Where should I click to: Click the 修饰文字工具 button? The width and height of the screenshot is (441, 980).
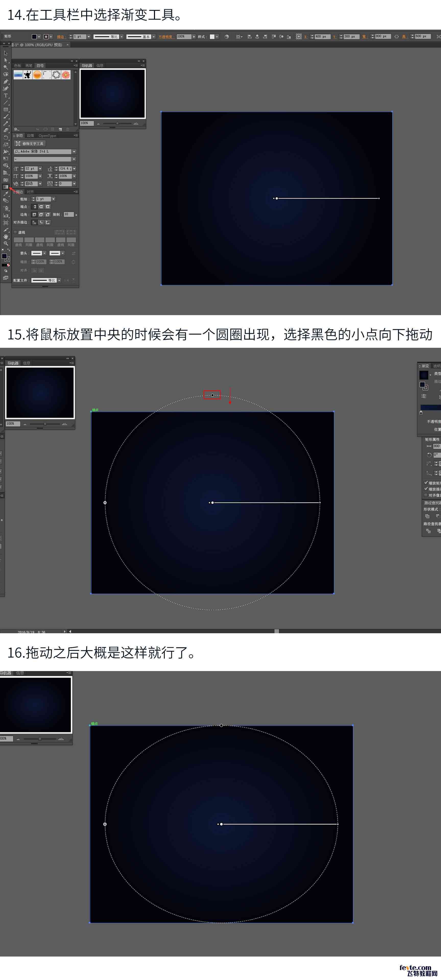[x=30, y=144]
